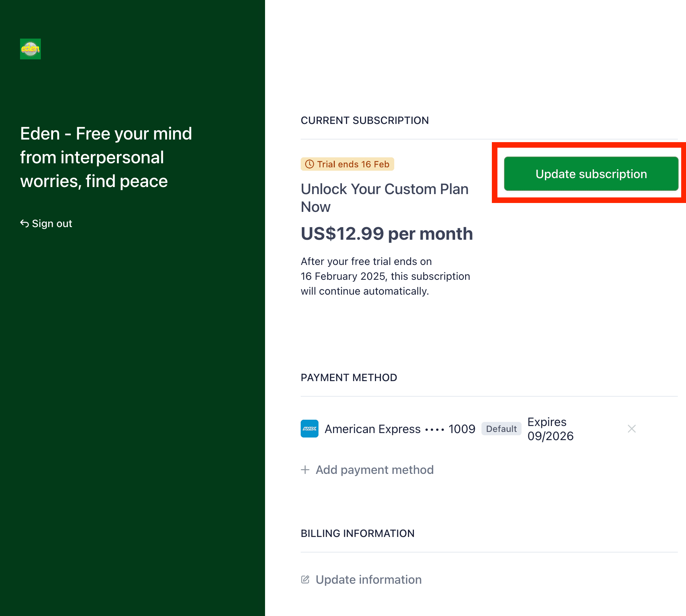Click the Default badge on the Amex card
686x616 pixels.
click(x=501, y=429)
